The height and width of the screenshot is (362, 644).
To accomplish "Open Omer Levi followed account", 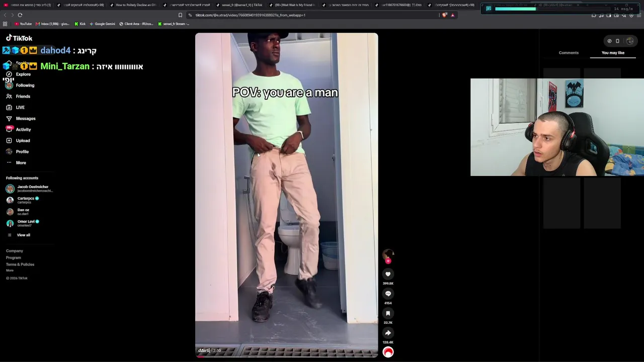I will click(23, 223).
